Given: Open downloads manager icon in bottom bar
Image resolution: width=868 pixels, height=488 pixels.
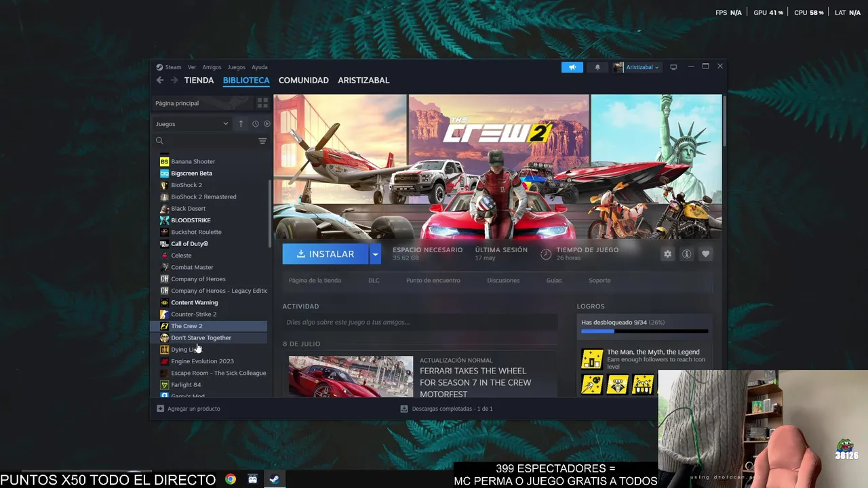Looking at the screenshot, I should tap(404, 409).
